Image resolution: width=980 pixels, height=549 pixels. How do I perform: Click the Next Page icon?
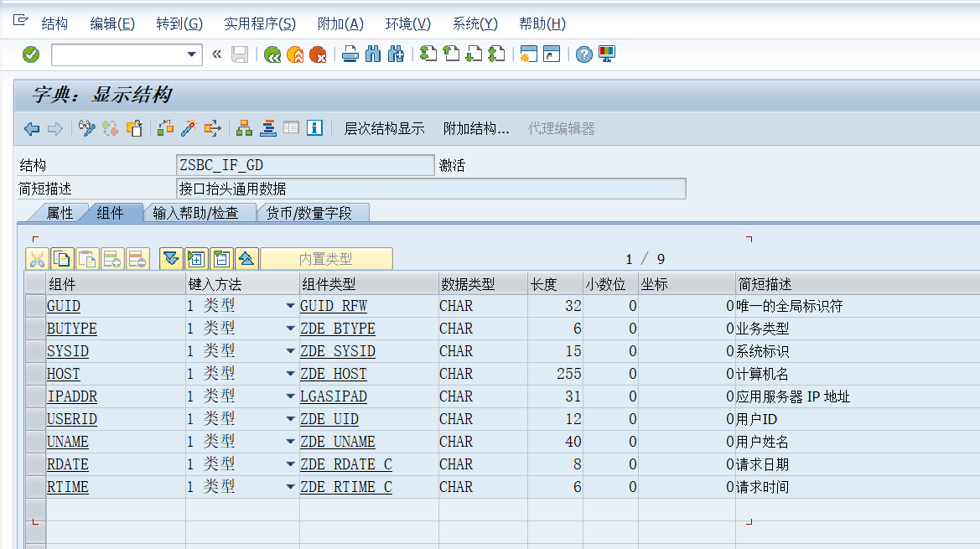pos(474,54)
